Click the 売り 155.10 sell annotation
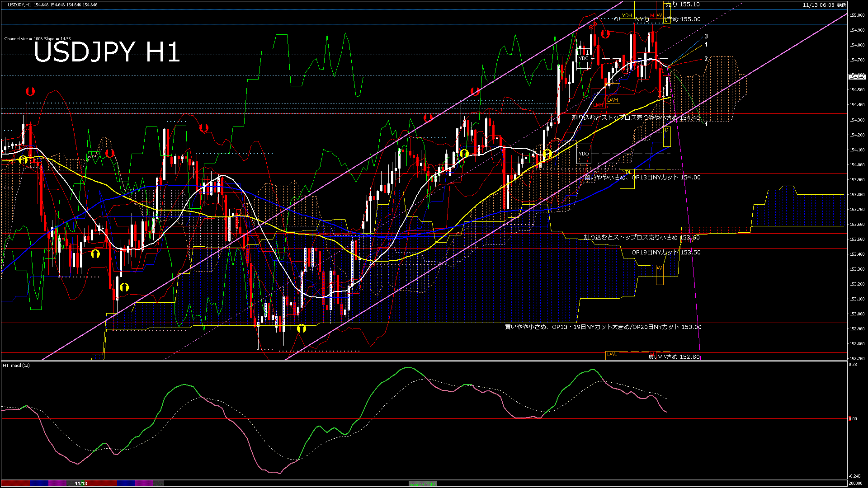The width and height of the screenshot is (868, 488). pos(681,5)
